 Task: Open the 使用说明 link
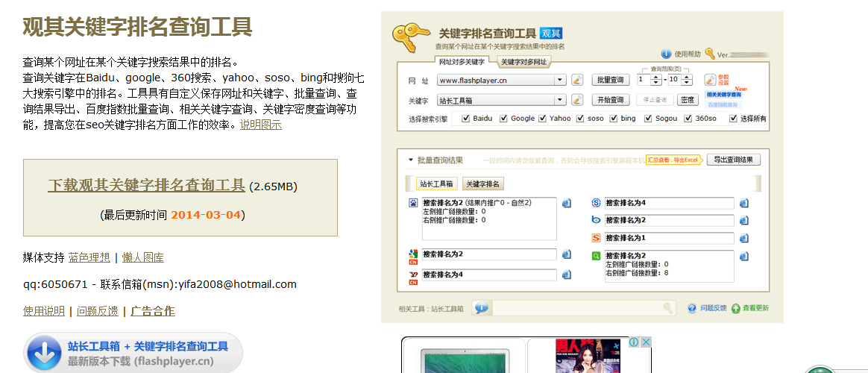44,311
